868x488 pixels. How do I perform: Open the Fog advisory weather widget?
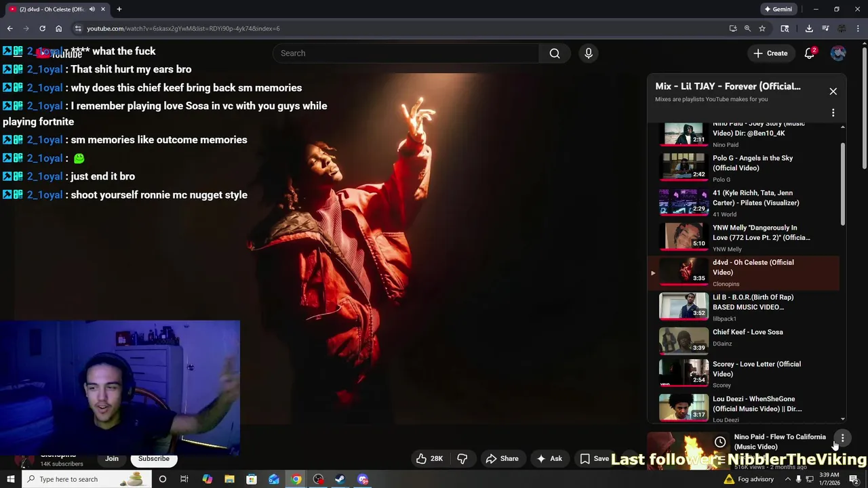tap(749, 479)
